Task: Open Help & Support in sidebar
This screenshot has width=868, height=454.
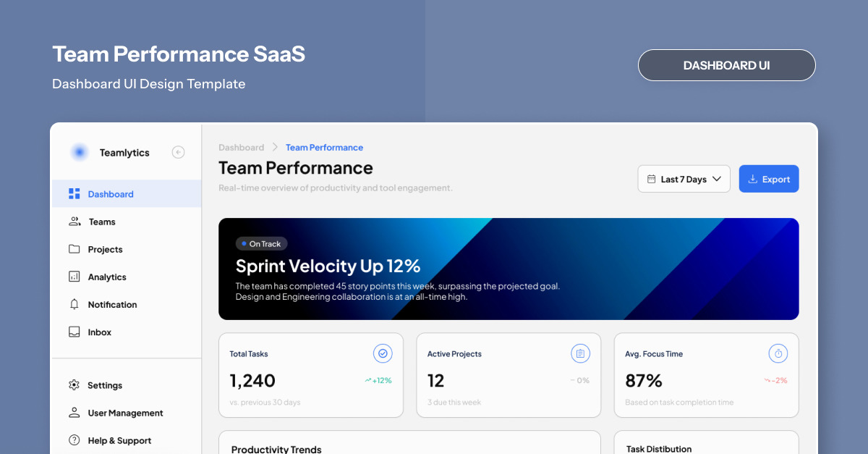Action: pyautogui.click(x=119, y=440)
